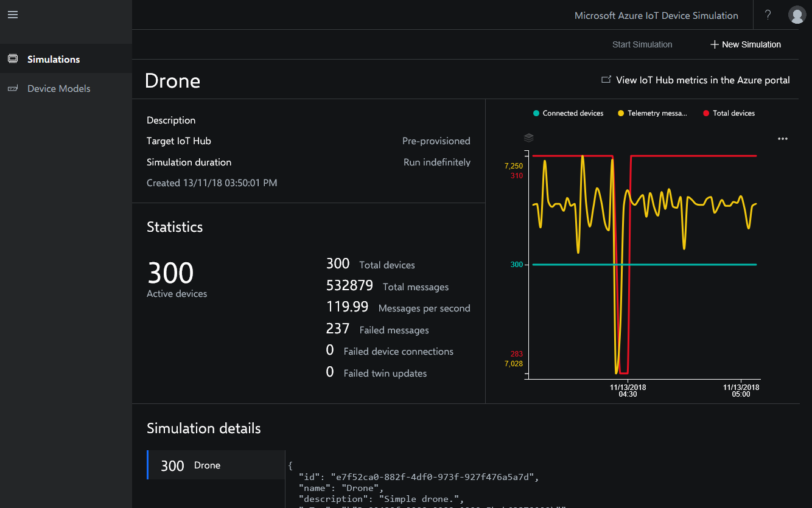This screenshot has height=508, width=812.
Task: Toggle the Telemetry messages legend item
Action: [651, 113]
